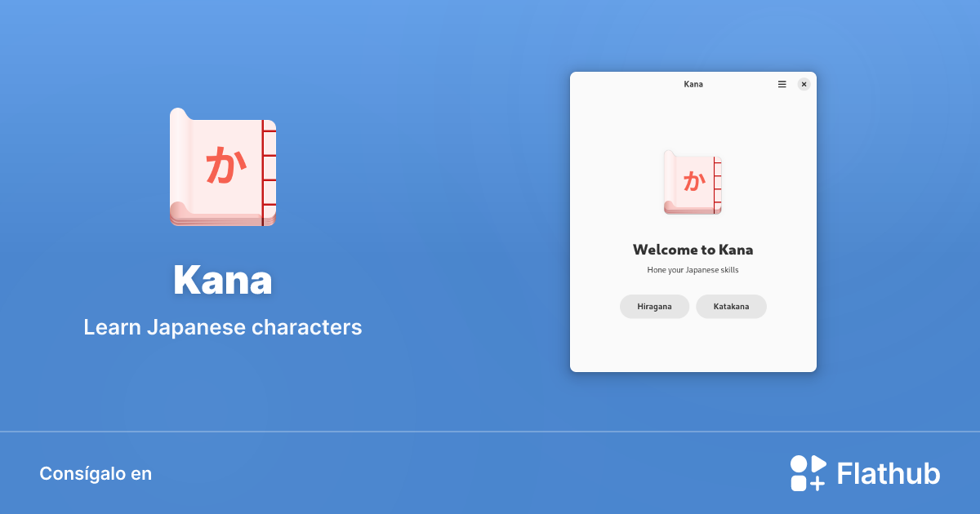The image size is (980, 514).
Task: Select the Katakana practice button
Action: pyautogui.click(x=731, y=307)
